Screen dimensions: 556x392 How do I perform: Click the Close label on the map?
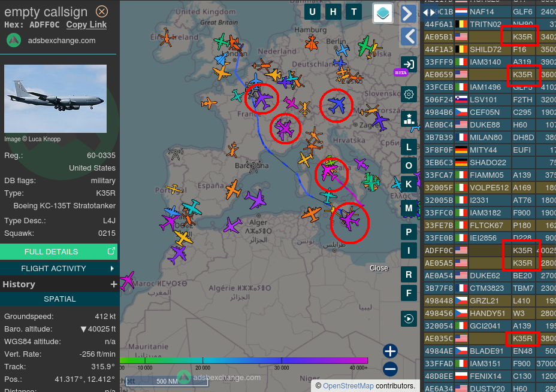click(x=379, y=268)
